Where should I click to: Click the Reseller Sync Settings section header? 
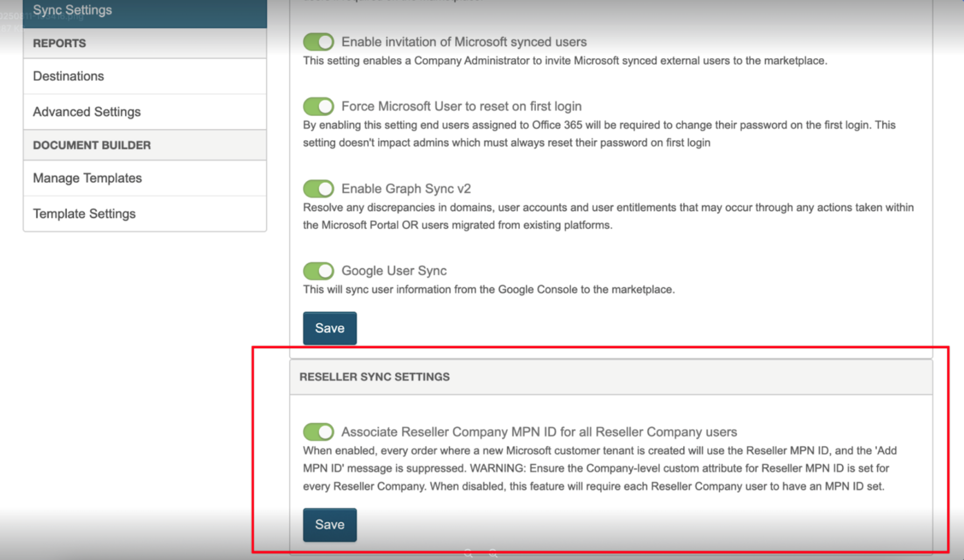tap(374, 377)
